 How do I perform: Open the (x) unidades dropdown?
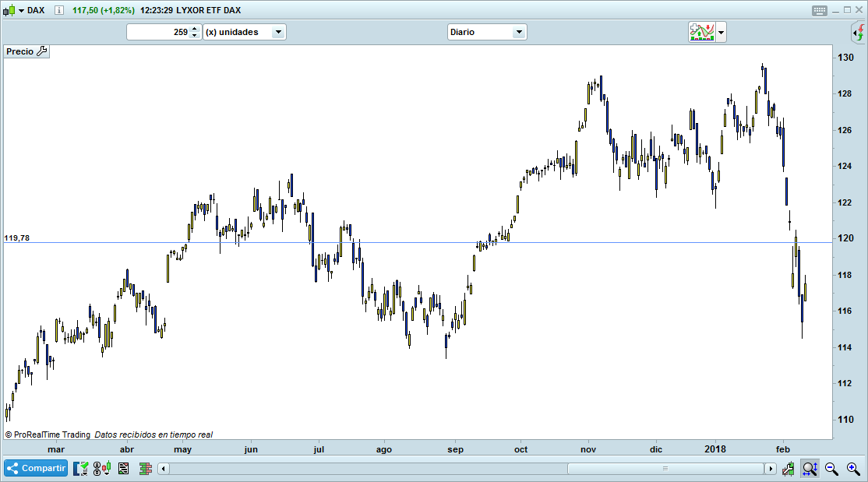(x=278, y=32)
